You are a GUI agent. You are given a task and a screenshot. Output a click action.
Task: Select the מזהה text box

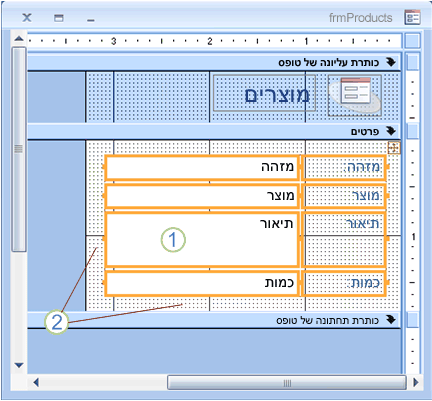coord(201,168)
